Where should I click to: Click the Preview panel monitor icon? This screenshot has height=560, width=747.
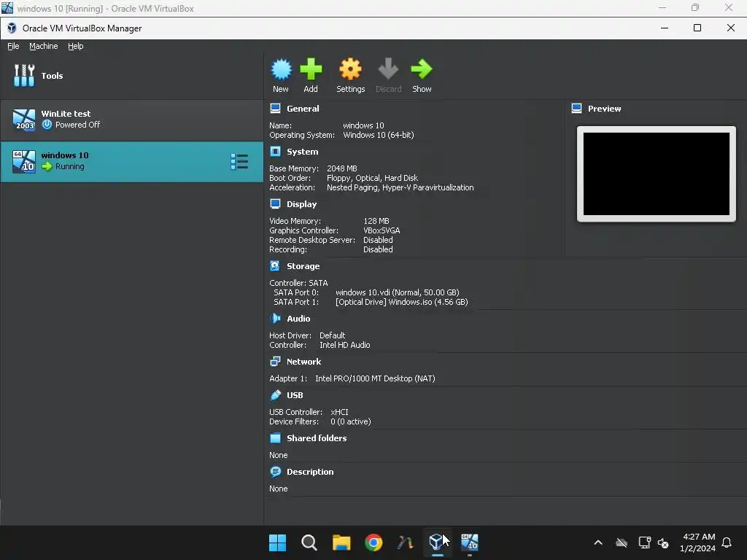(x=576, y=109)
